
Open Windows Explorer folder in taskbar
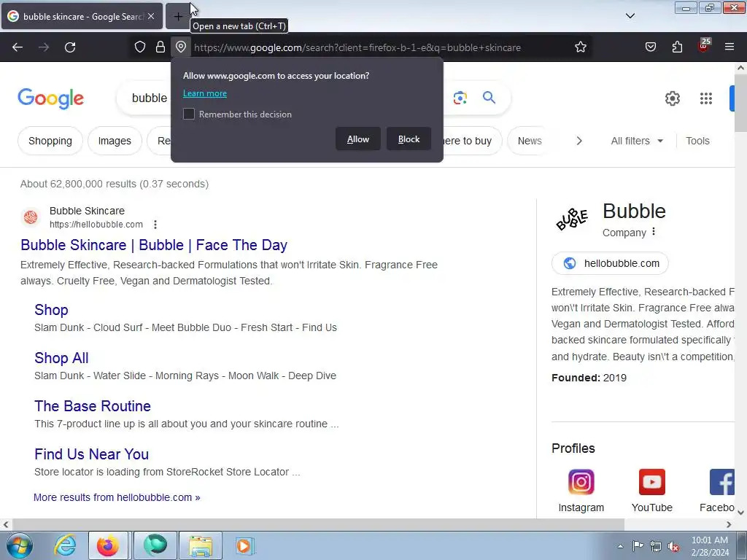click(200, 545)
